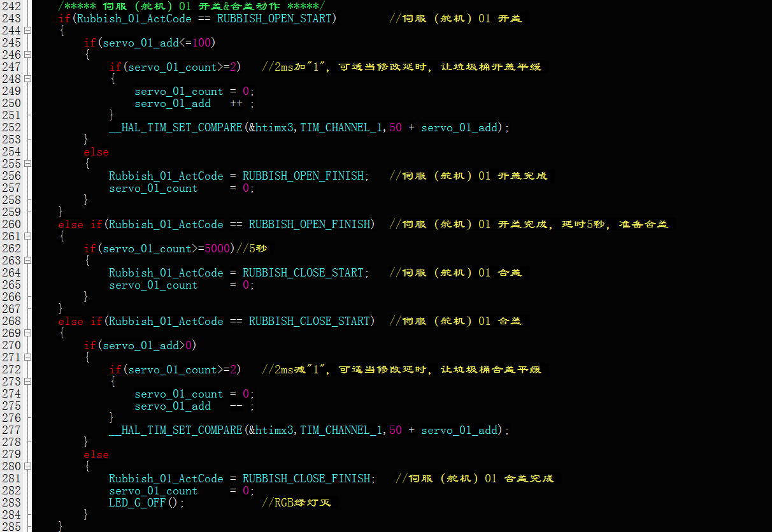Click line number 277 in the gutter
Screen dimensions: 772x532
click(x=11, y=430)
